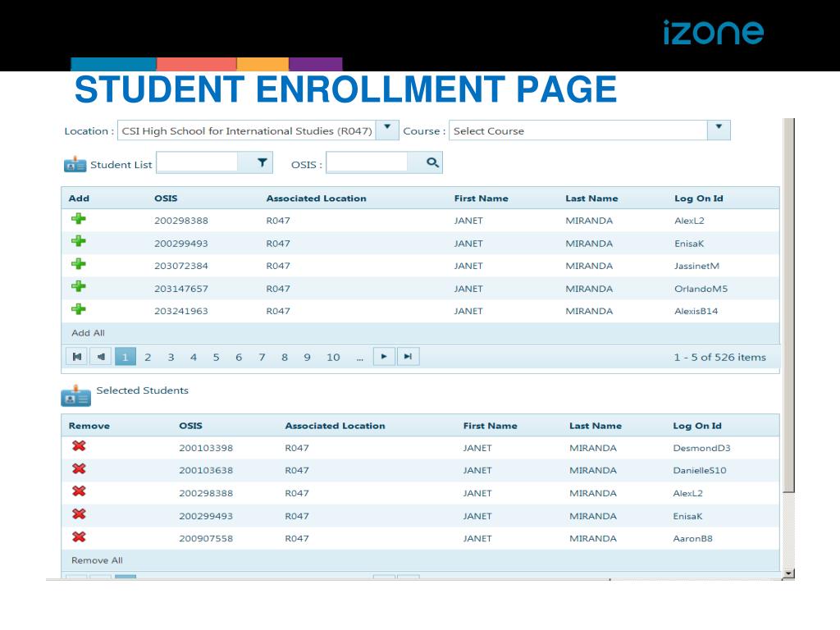Open the Select Course dropdown arrow
Screen dimensions: 840x630
[x=719, y=130]
